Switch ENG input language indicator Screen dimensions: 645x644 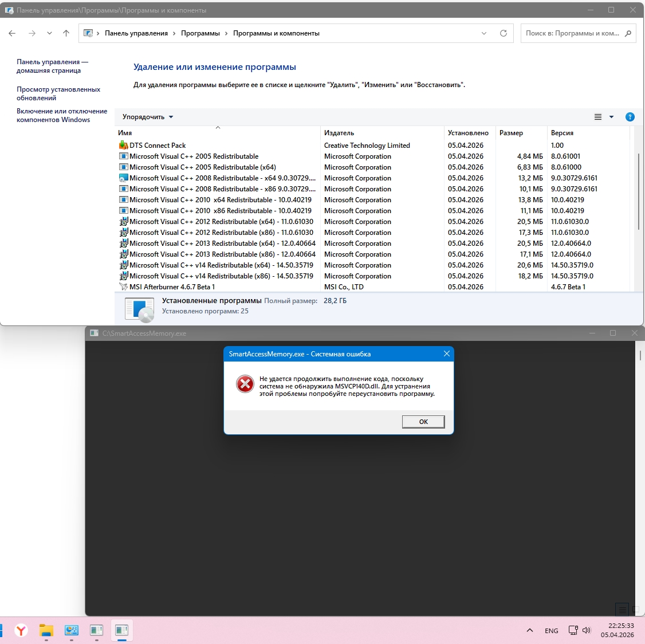pyautogui.click(x=551, y=630)
